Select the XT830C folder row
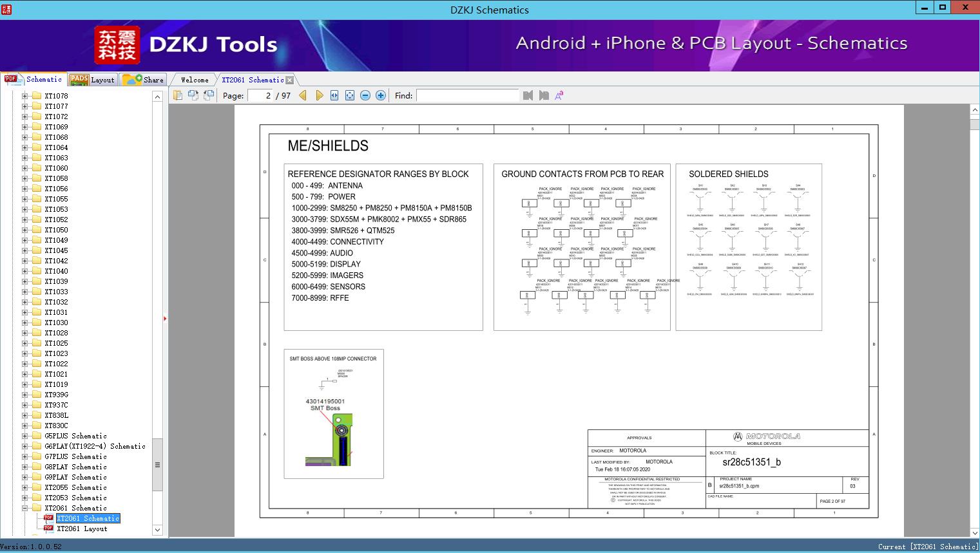Screen dimensions: 980x553 (56, 426)
